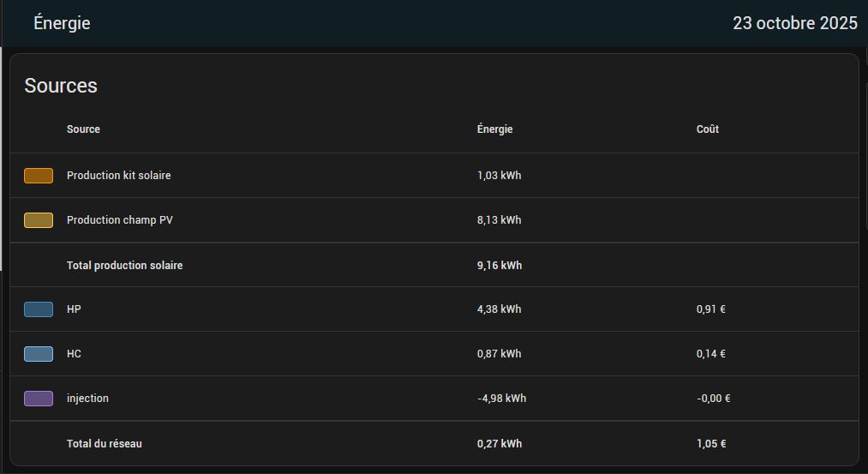
Task: Select the HP grid source label
Action: click(74, 309)
